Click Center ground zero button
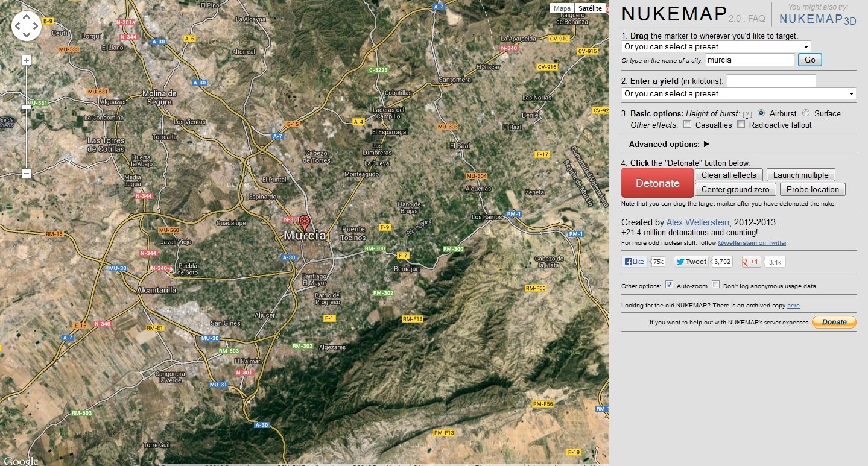868x466 pixels. pyautogui.click(x=735, y=189)
